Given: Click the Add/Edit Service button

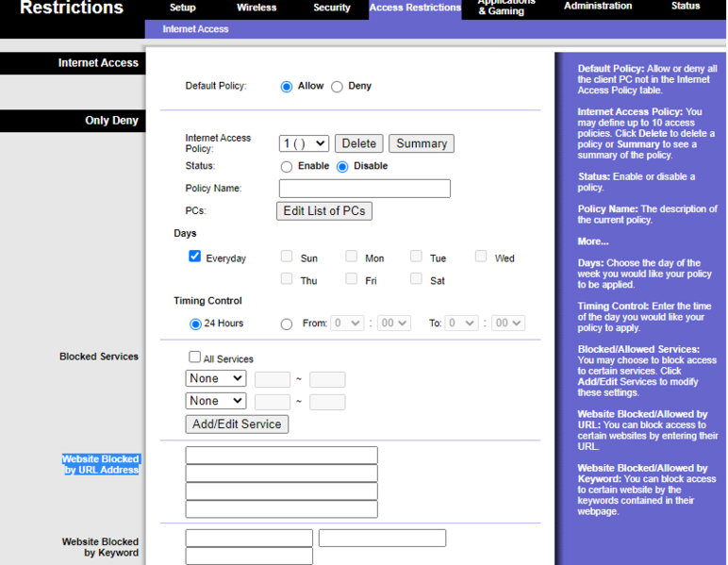Looking at the screenshot, I should point(237,424).
